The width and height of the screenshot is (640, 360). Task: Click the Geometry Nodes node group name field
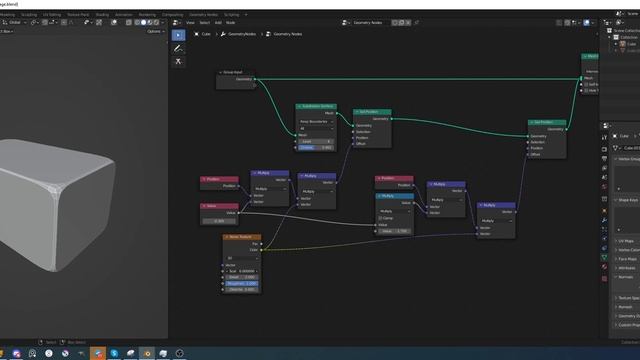pos(367,22)
